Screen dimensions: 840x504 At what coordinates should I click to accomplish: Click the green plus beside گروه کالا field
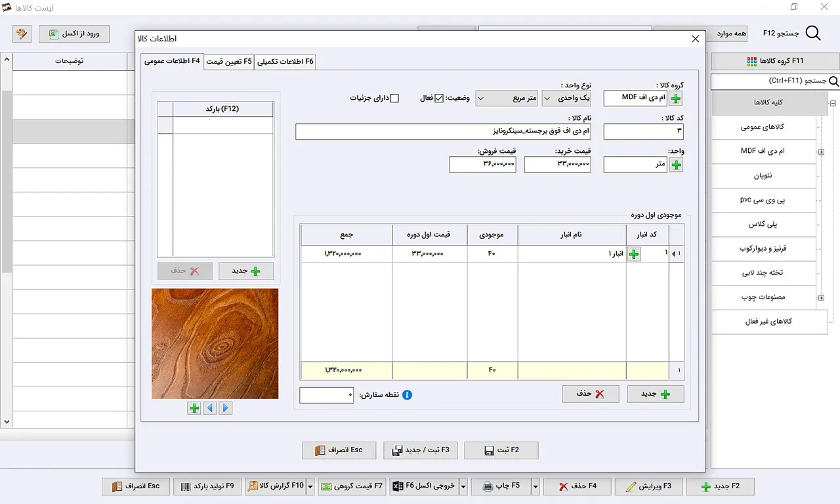[676, 99]
